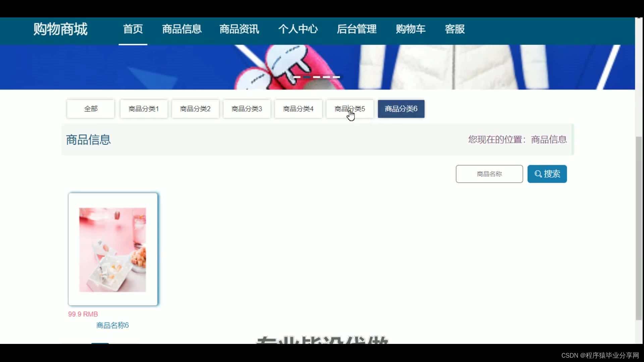This screenshot has height=362, width=644.
Task: Open the 商品资讯 menu item
Action: [x=239, y=29]
